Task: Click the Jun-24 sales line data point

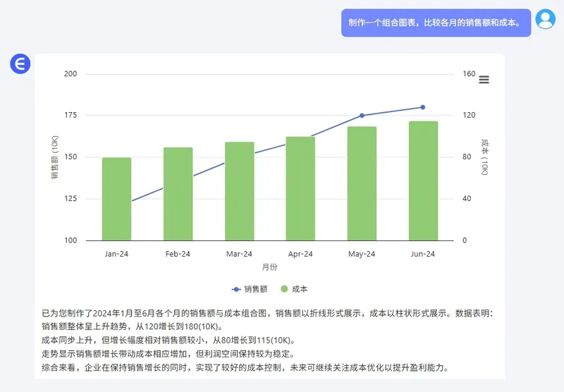Action: click(x=423, y=107)
